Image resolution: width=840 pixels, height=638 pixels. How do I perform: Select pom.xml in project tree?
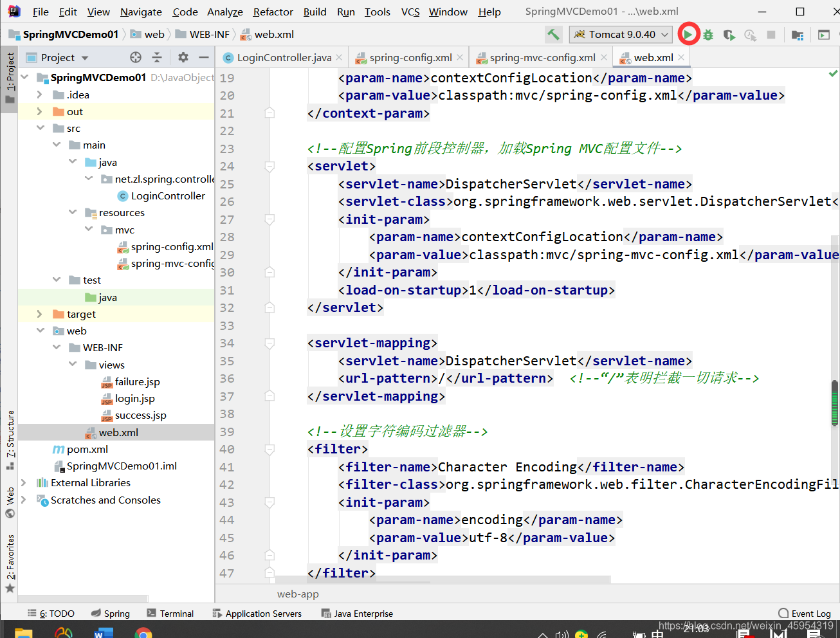click(80, 449)
